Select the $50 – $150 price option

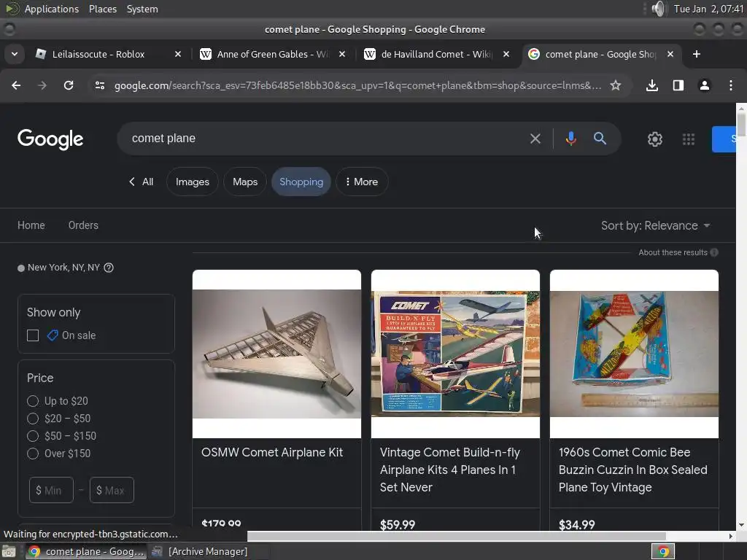[33, 436]
